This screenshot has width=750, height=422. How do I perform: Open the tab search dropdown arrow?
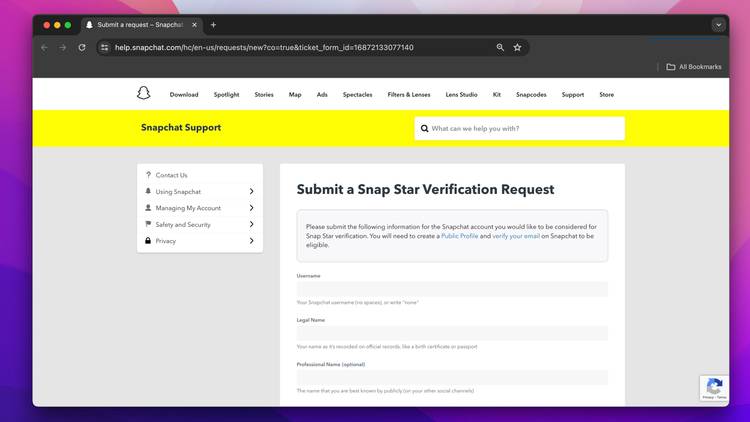point(718,25)
